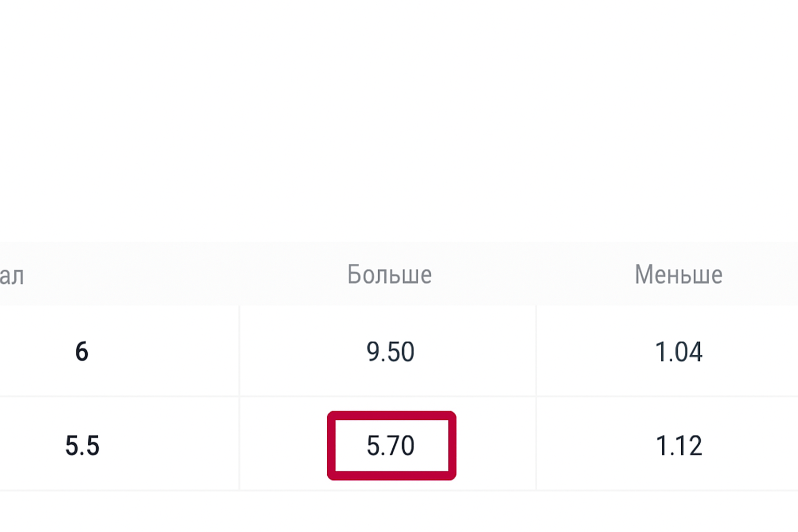
Task: Click the highest odds value, 9.50
Action: point(390,352)
